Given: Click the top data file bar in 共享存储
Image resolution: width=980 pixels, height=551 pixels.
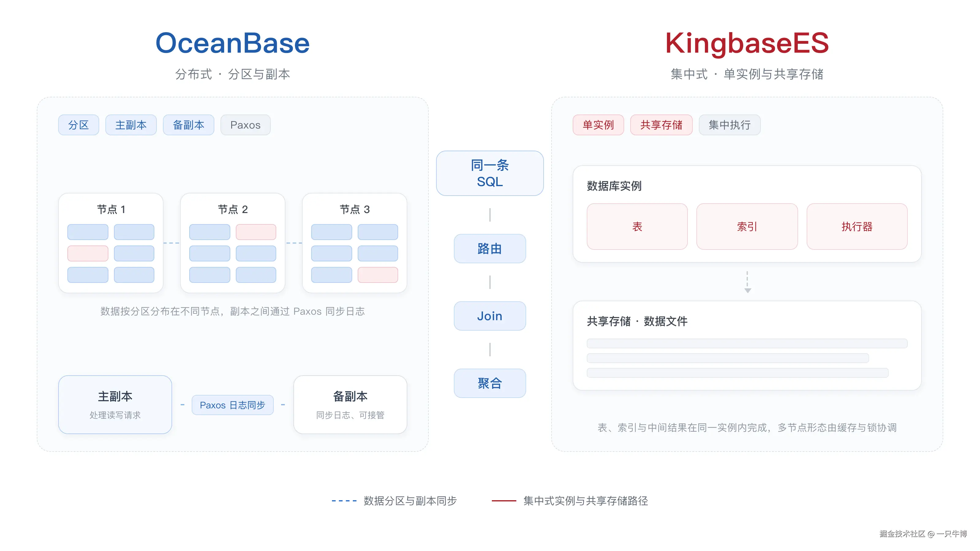Looking at the screenshot, I should point(747,343).
